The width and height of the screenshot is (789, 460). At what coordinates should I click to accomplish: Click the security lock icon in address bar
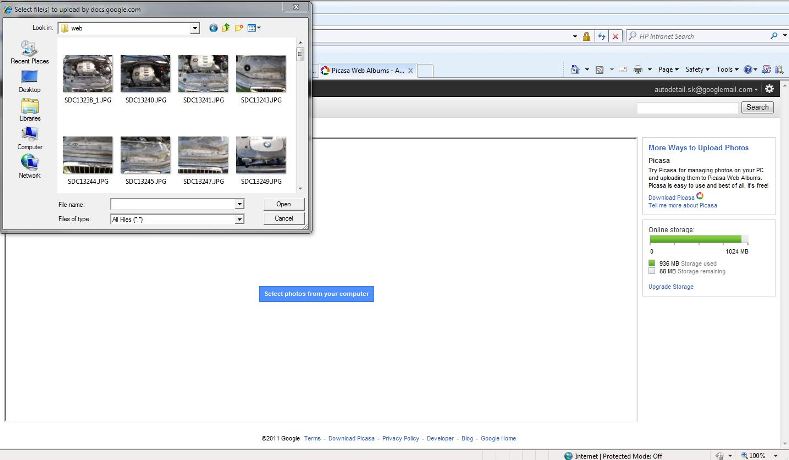click(586, 36)
